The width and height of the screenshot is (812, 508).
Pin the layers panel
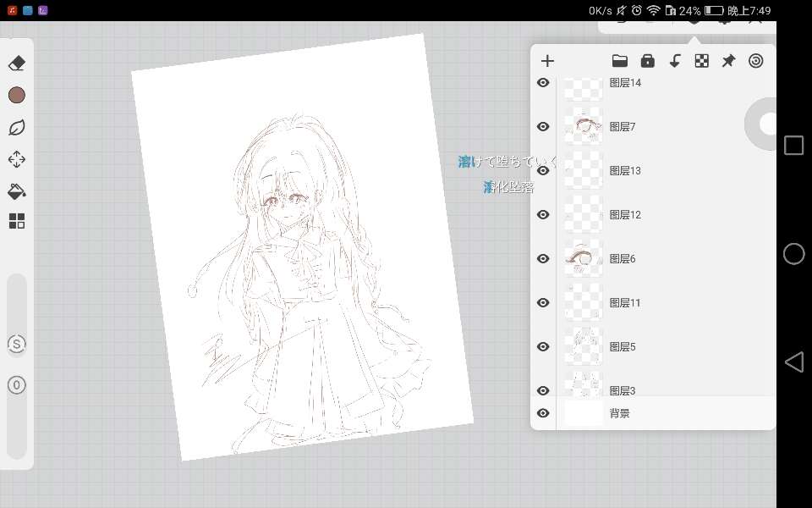coord(728,61)
